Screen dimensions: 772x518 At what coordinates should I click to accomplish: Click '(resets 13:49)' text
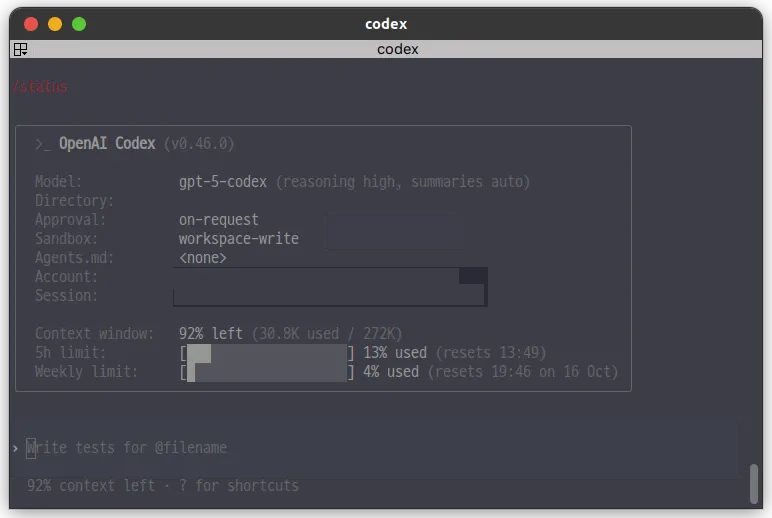point(491,353)
